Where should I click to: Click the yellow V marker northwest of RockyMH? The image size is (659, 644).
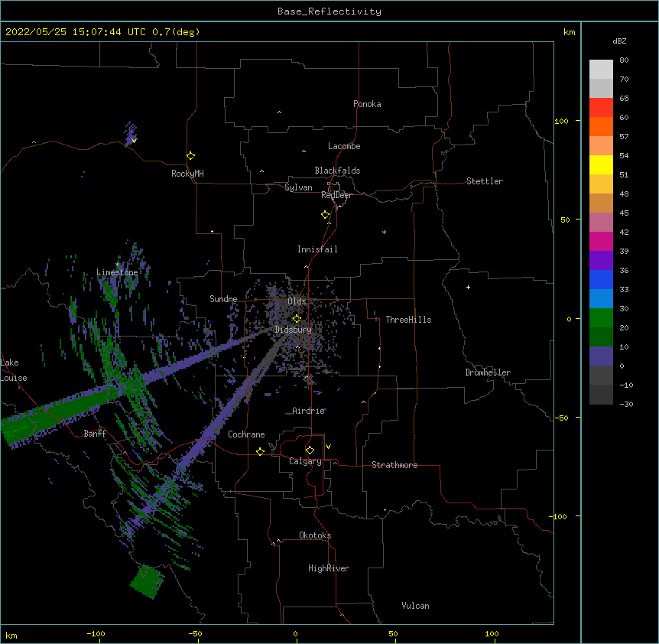(134, 141)
